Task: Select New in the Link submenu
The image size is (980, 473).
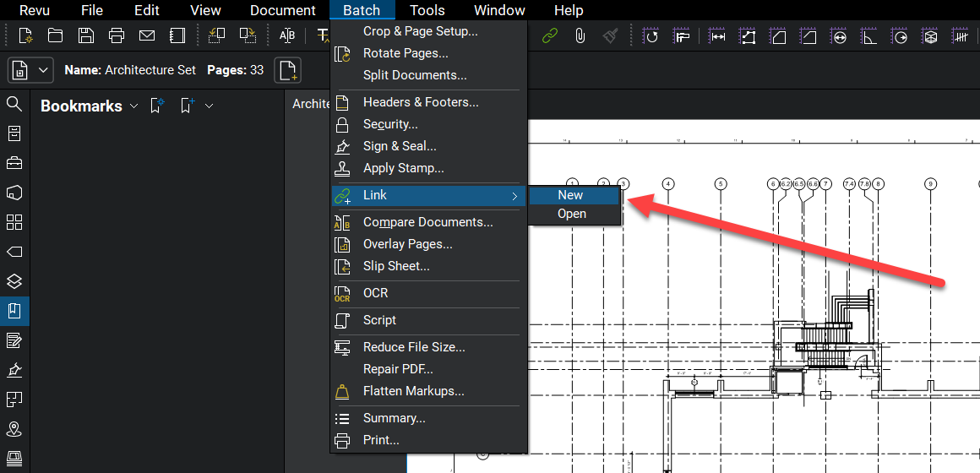Action: (x=574, y=195)
